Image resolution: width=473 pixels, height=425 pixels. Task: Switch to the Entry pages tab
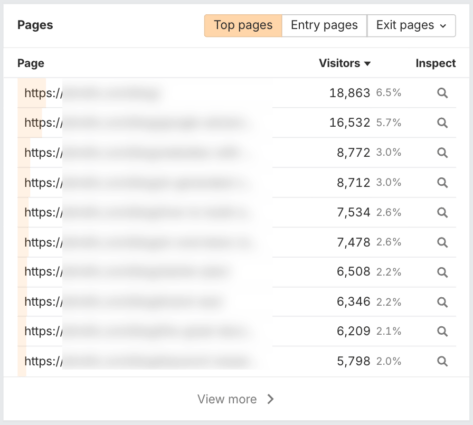click(324, 25)
